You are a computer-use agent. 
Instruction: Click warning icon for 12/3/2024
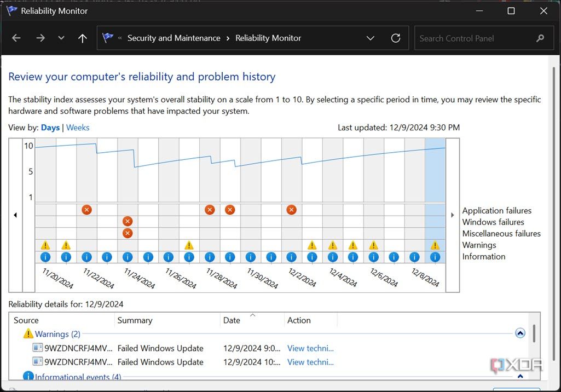pyautogui.click(x=312, y=245)
